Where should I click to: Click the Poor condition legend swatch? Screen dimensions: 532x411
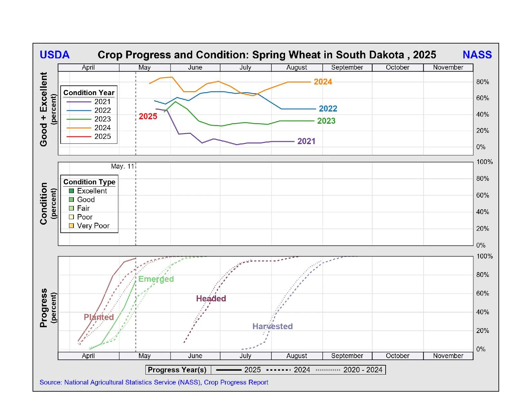(x=71, y=217)
